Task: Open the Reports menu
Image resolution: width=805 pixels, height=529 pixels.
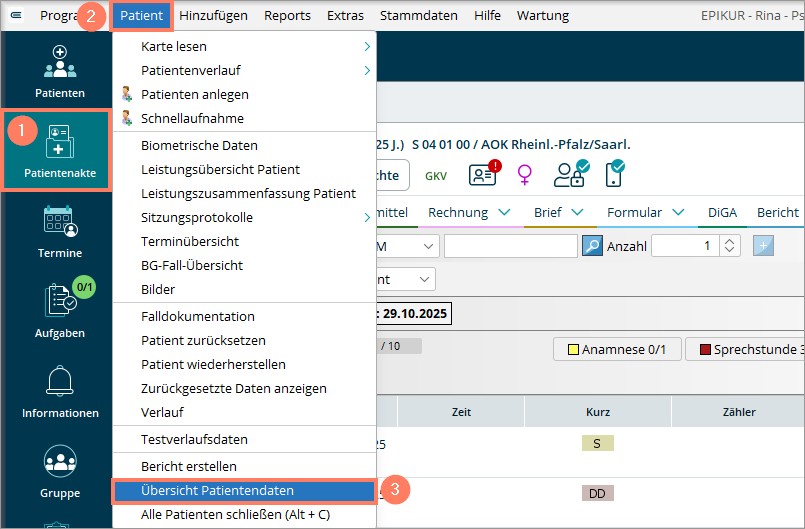Action: point(287,15)
